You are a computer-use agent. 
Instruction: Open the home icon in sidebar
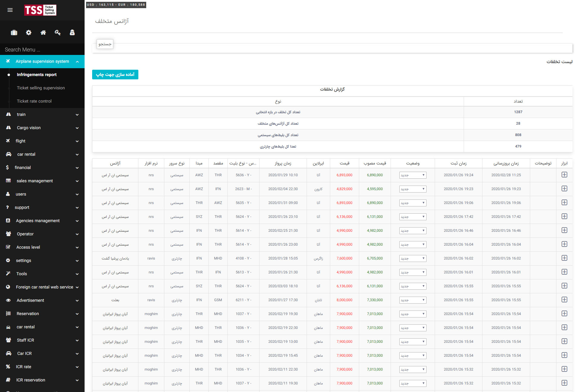click(x=43, y=33)
